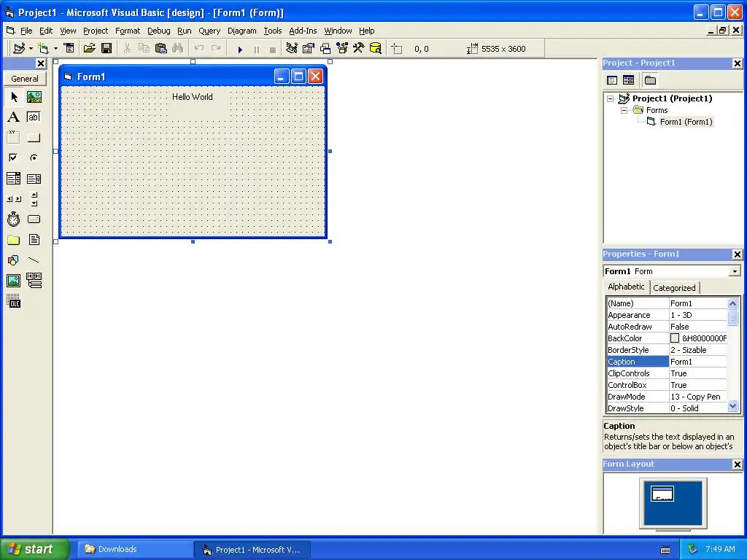Click the Add Standard EXE Project icon
Screen dimensions: 747x560
click(x=20, y=49)
